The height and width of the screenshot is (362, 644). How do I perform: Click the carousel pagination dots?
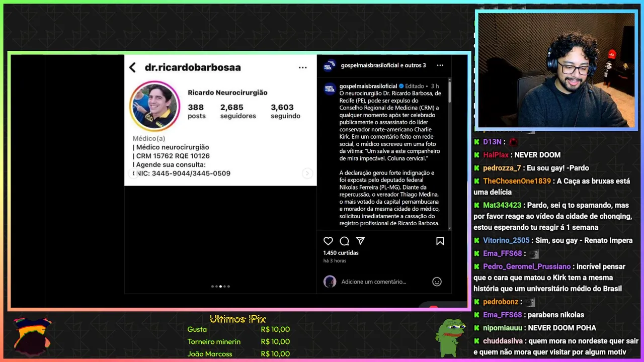tap(220, 286)
